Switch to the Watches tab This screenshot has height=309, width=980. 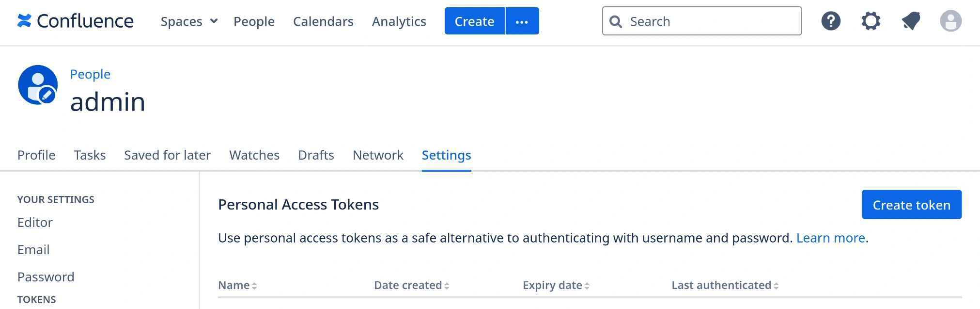pyautogui.click(x=254, y=155)
